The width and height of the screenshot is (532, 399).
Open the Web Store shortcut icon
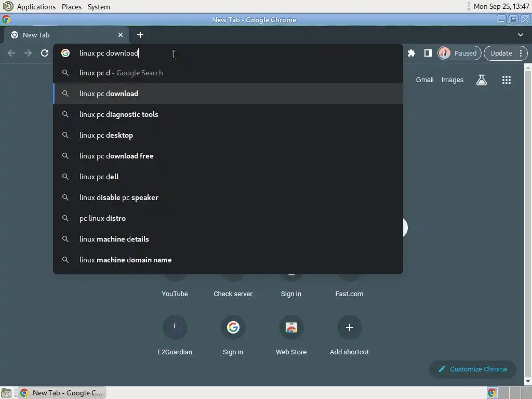click(291, 327)
